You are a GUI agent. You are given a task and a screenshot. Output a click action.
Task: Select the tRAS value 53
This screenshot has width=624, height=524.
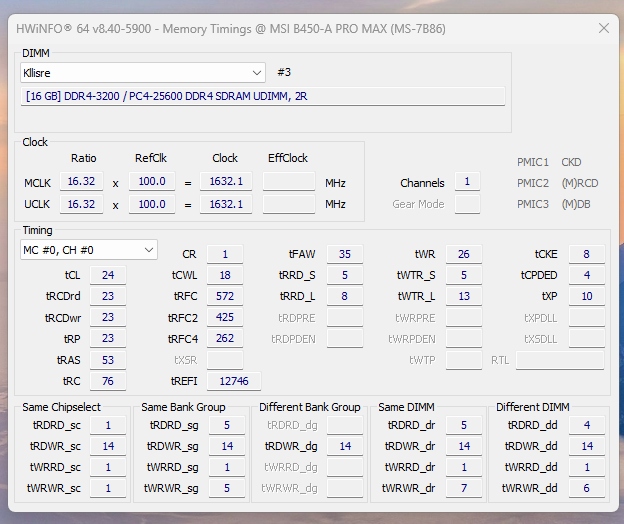[x=107, y=360]
